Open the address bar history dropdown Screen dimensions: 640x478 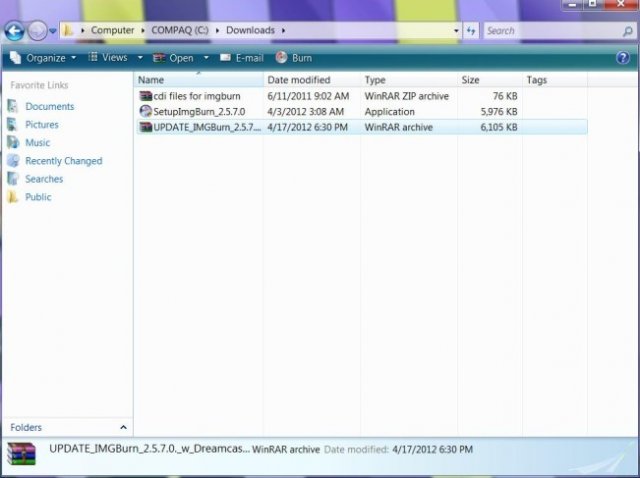tap(456, 31)
